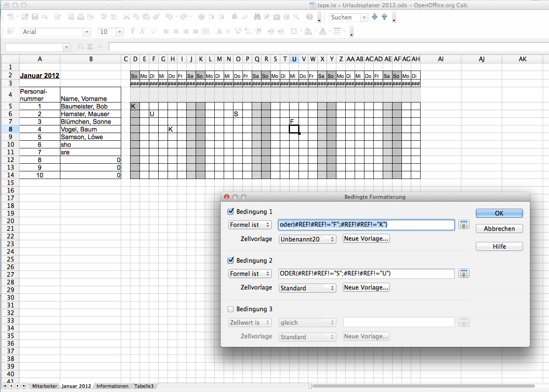549x392 pixels.
Task: Click the Find Previous up arrow
Action: coord(384,17)
